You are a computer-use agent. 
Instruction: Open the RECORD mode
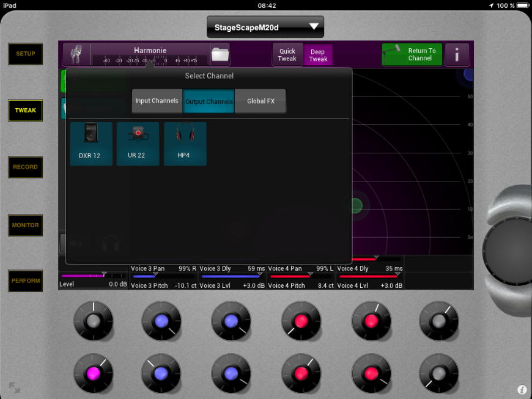26,167
